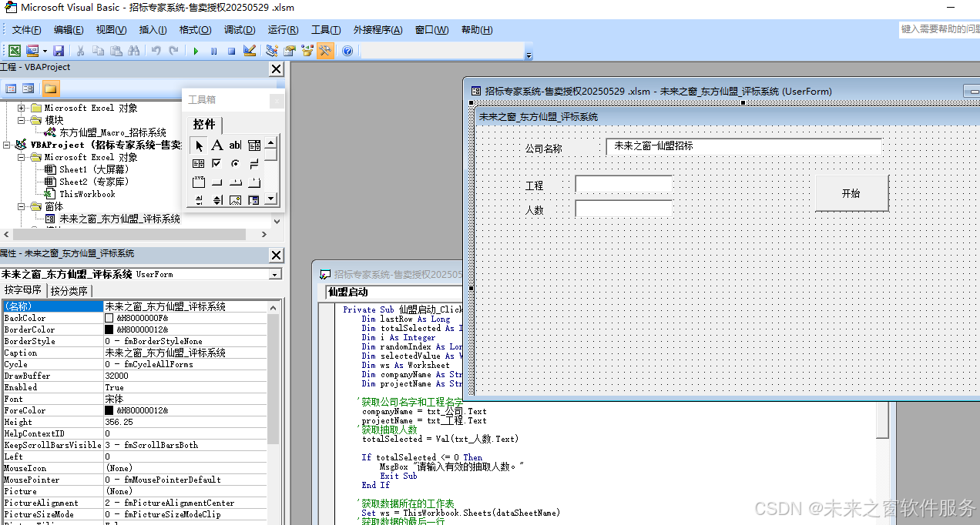Click the Insert UserForm toolbar icon
Screen dimensions: 980x525
click(x=32, y=51)
